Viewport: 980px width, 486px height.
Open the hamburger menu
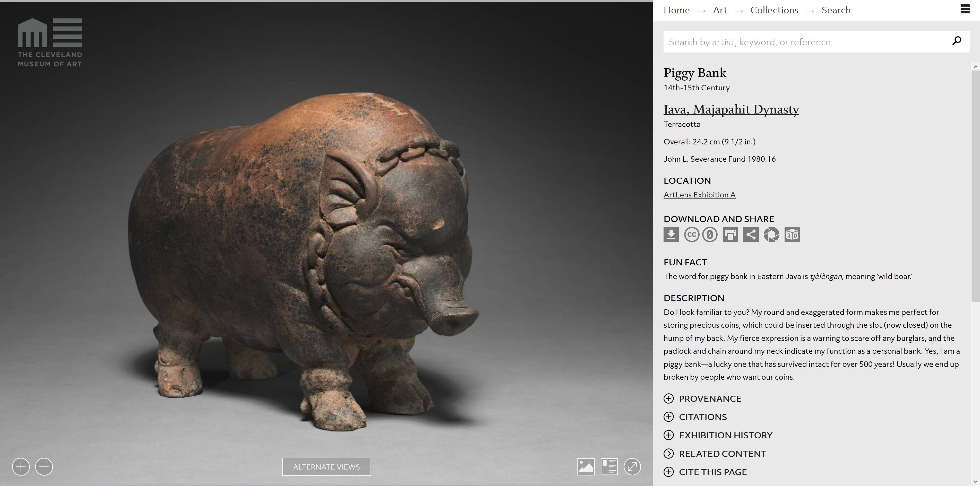(x=965, y=9)
